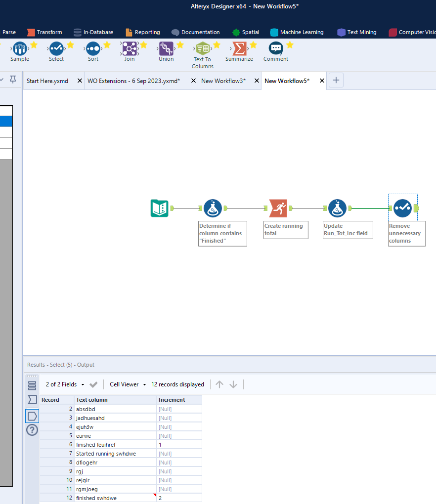436x504 pixels.
Task: Switch to the New Workflow3 tab
Action: coord(223,81)
